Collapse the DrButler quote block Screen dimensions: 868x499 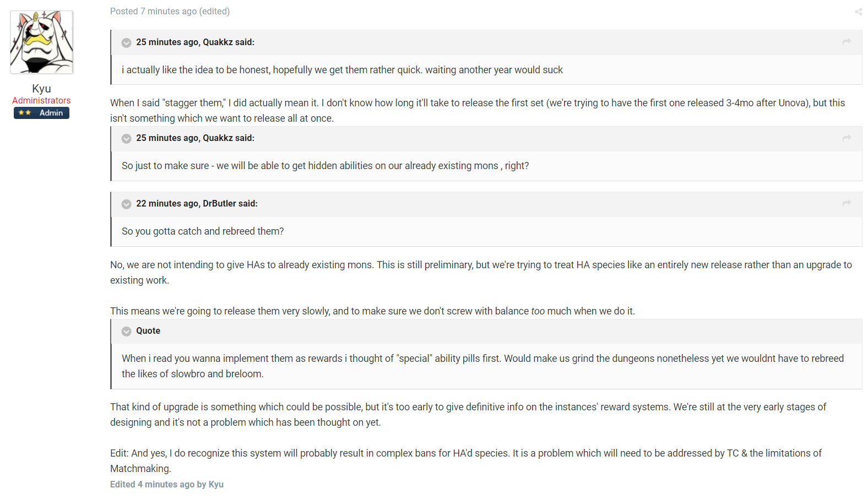(x=126, y=204)
